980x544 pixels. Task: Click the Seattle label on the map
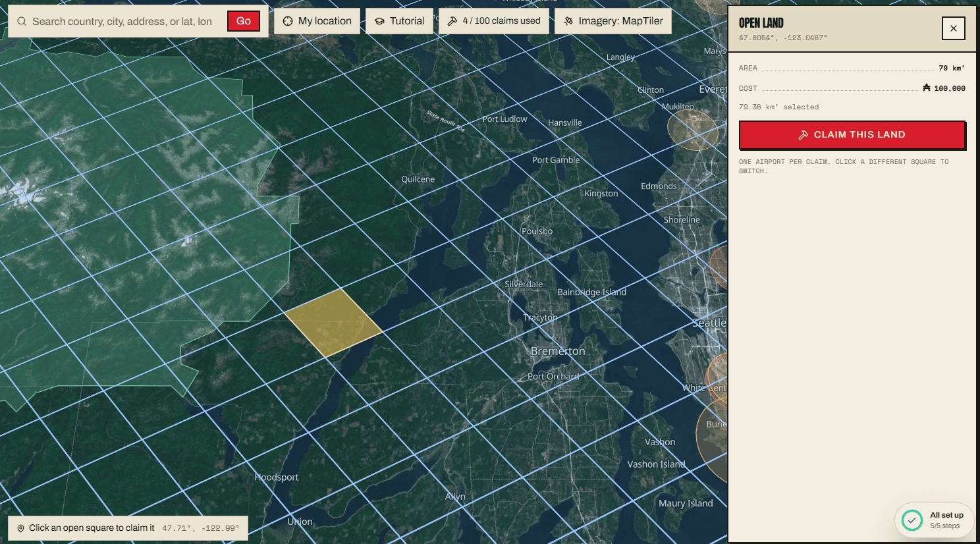point(709,323)
